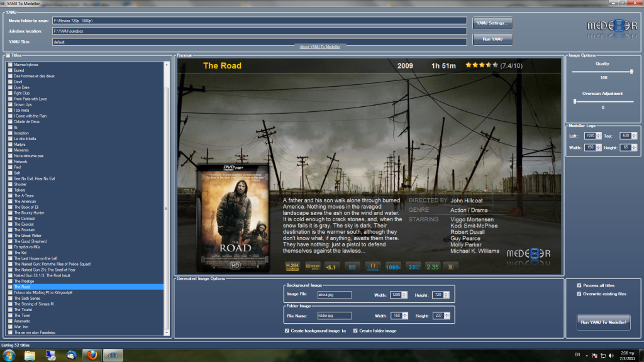Screen dimensions: 644x362
Task: Adjust the Mede8er Logo Width spinner
Action: coord(599,147)
